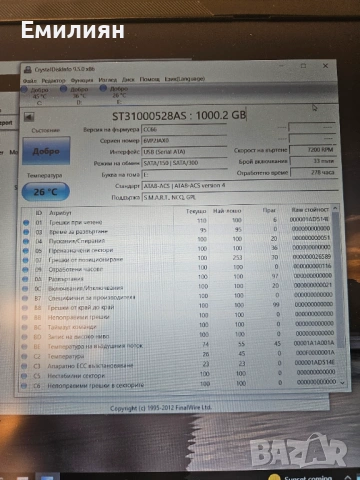Click status dot for attribute 07

pyautogui.click(x=26, y=260)
